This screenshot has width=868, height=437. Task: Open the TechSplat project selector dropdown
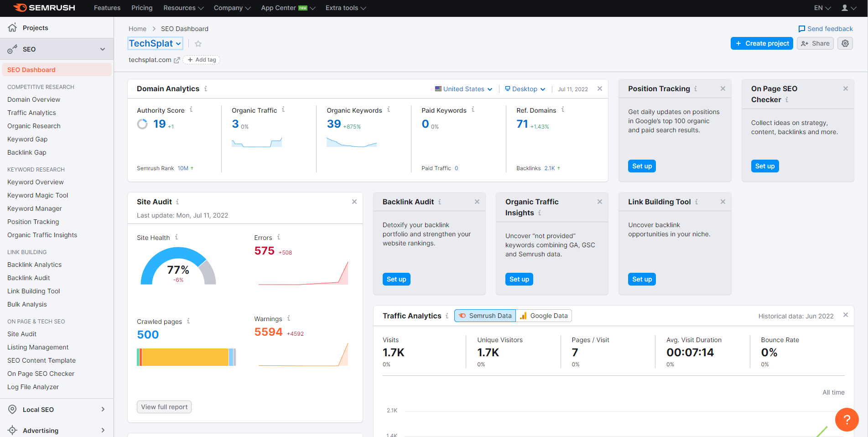point(155,43)
